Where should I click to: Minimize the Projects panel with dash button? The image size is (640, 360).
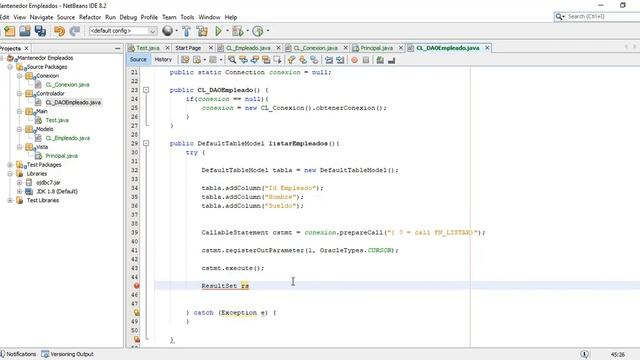(x=118, y=48)
